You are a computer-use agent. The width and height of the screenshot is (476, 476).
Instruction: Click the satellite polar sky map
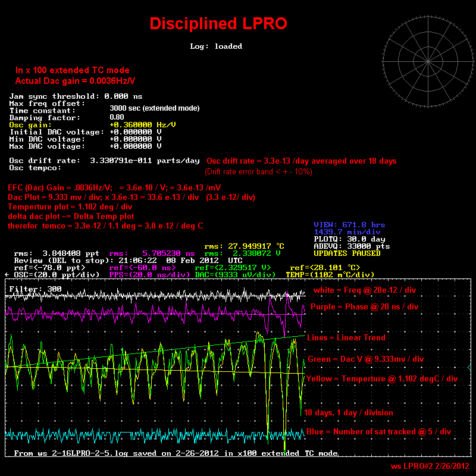(428, 62)
